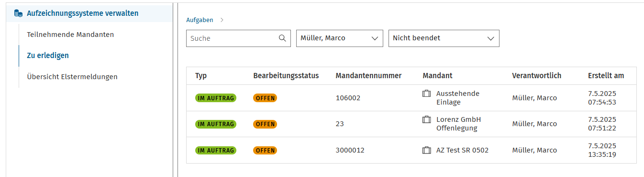Viewport: 644px width, 177px height.
Task: Click the magnifier icon in Suche field
Action: click(282, 38)
